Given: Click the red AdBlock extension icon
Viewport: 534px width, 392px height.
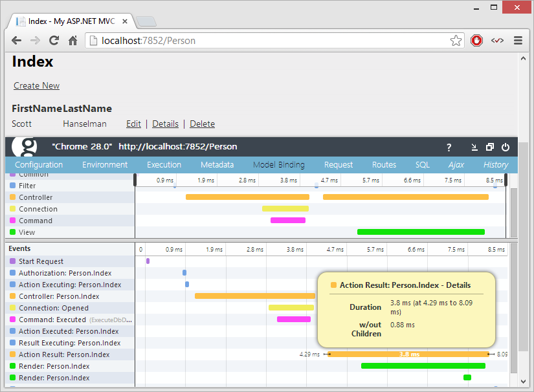Looking at the screenshot, I should tap(477, 41).
